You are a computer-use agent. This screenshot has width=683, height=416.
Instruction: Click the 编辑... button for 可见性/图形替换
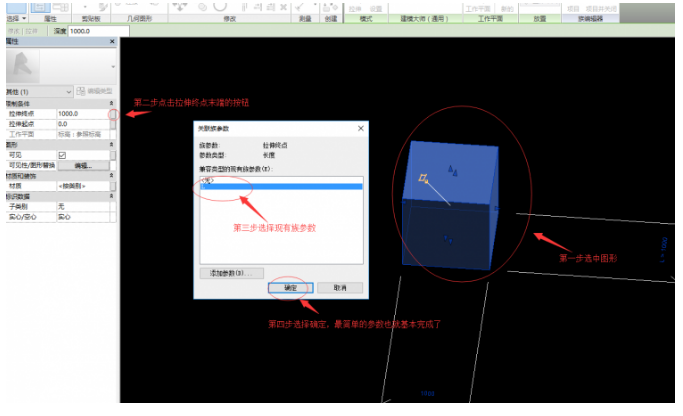[x=83, y=166]
